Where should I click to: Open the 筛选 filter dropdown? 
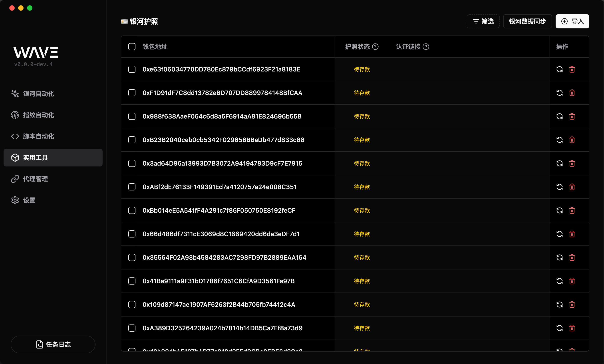pyautogui.click(x=483, y=21)
